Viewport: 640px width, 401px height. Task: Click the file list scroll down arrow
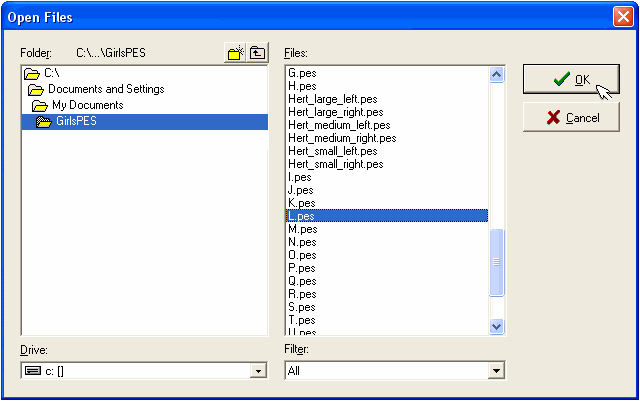pyautogui.click(x=497, y=326)
